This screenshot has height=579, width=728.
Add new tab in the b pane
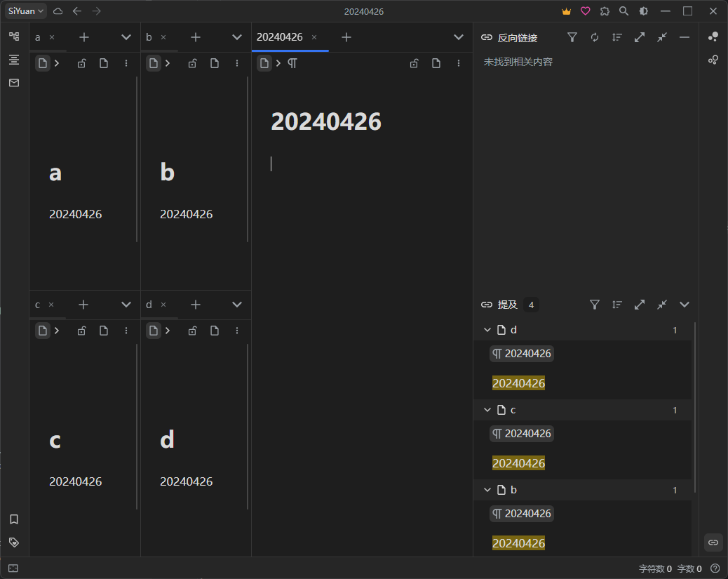point(196,37)
